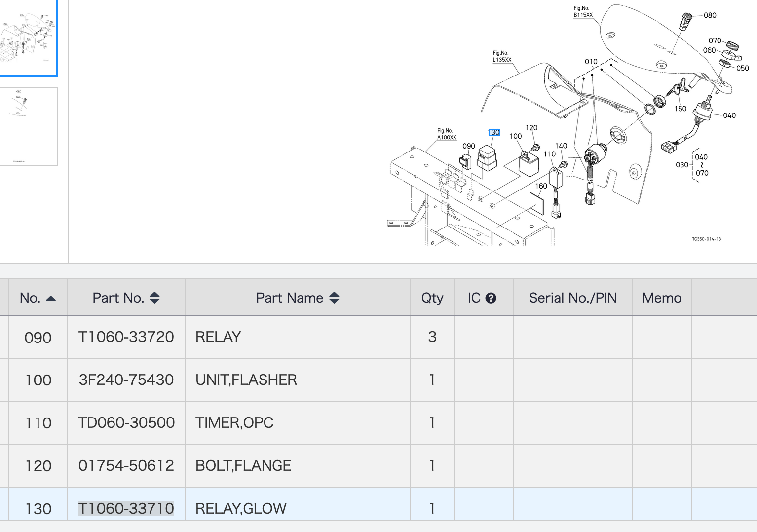Open Fig.No. A100XX reference
Viewport: 757px width, 532px height.
tap(447, 134)
